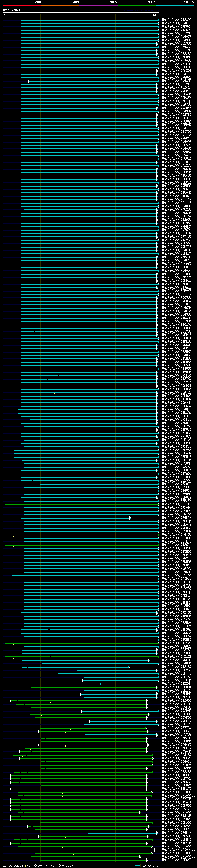Select the UniRef100_P14655 label
The image size is (197, 868).
click(177, 572)
